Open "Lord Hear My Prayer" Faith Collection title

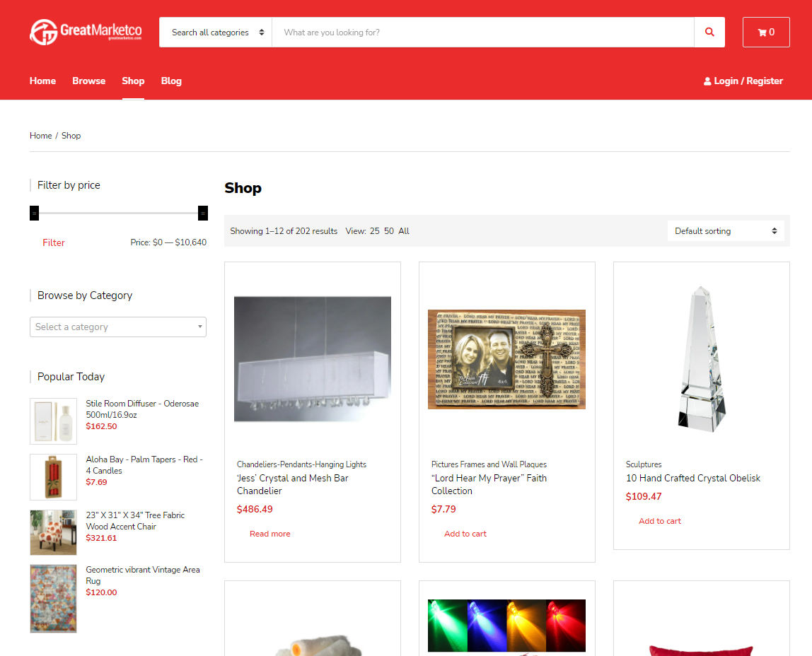pyautogui.click(x=489, y=484)
